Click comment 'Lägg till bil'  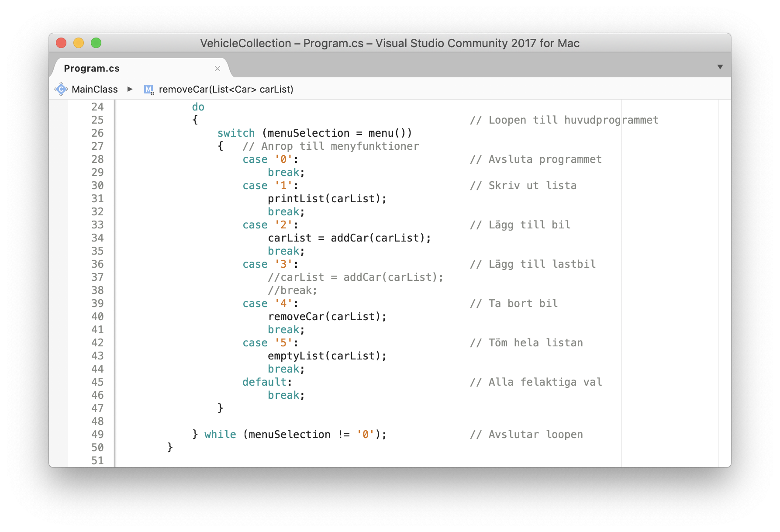pyautogui.click(x=520, y=225)
